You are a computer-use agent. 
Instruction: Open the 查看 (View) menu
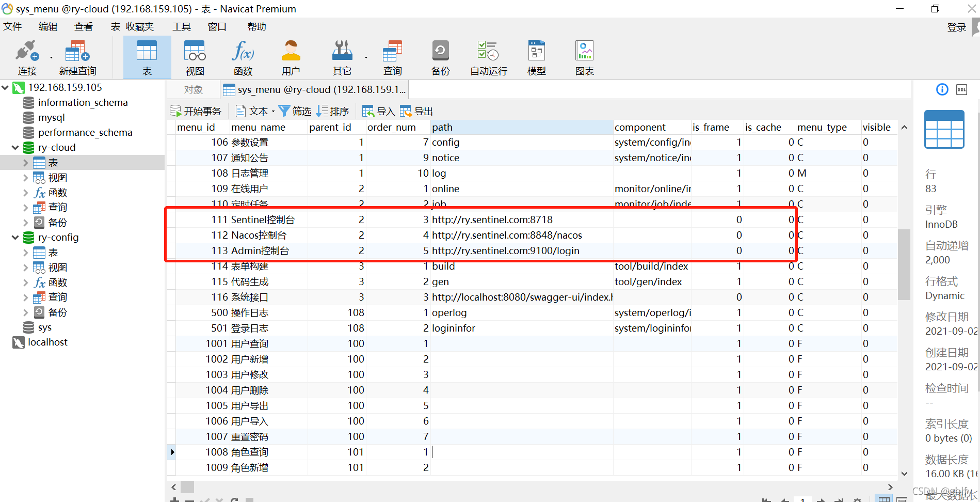click(84, 26)
